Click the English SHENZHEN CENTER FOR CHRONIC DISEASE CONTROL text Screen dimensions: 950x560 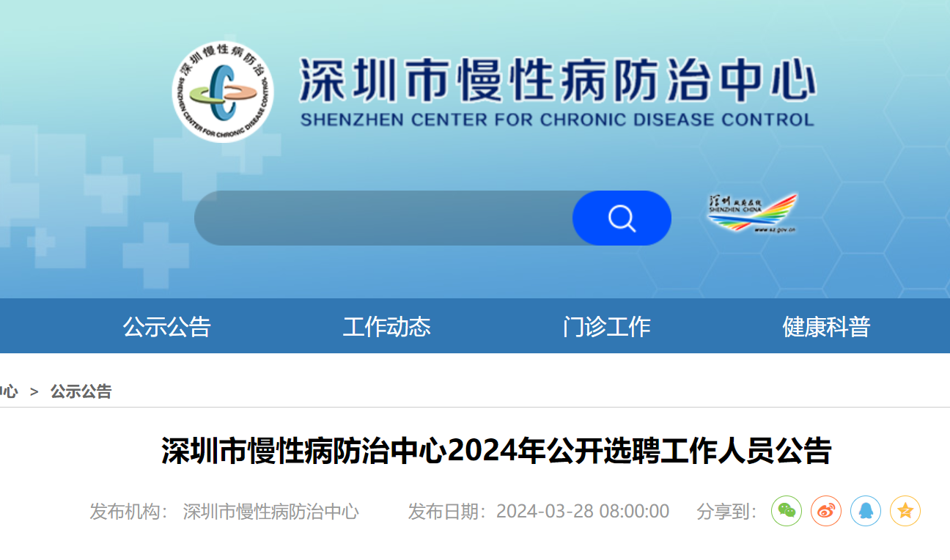(x=557, y=120)
